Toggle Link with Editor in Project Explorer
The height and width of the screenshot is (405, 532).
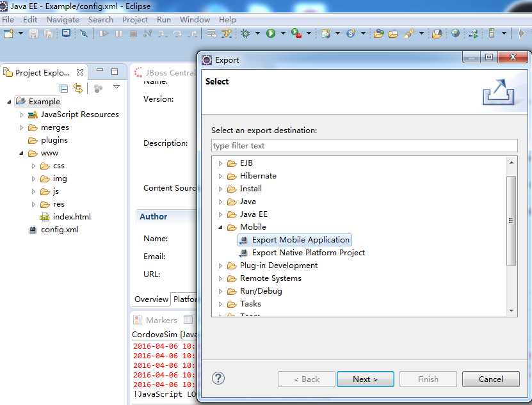(78, 88)
